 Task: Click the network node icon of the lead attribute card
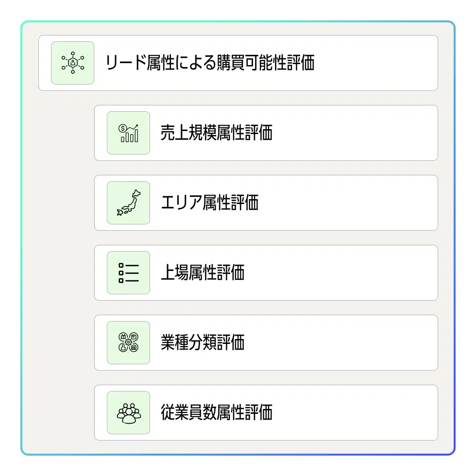72,63
